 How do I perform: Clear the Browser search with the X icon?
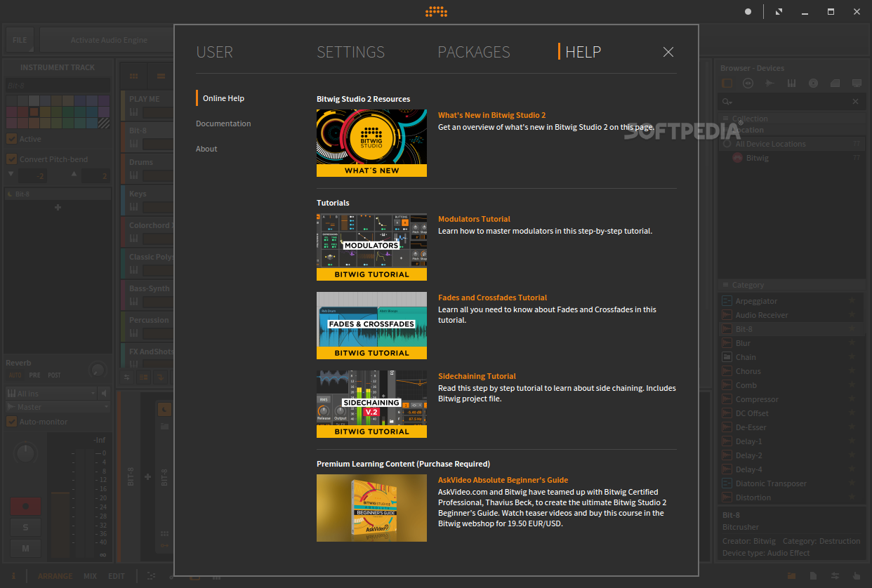pyautogui.click(x=855, y=102)
